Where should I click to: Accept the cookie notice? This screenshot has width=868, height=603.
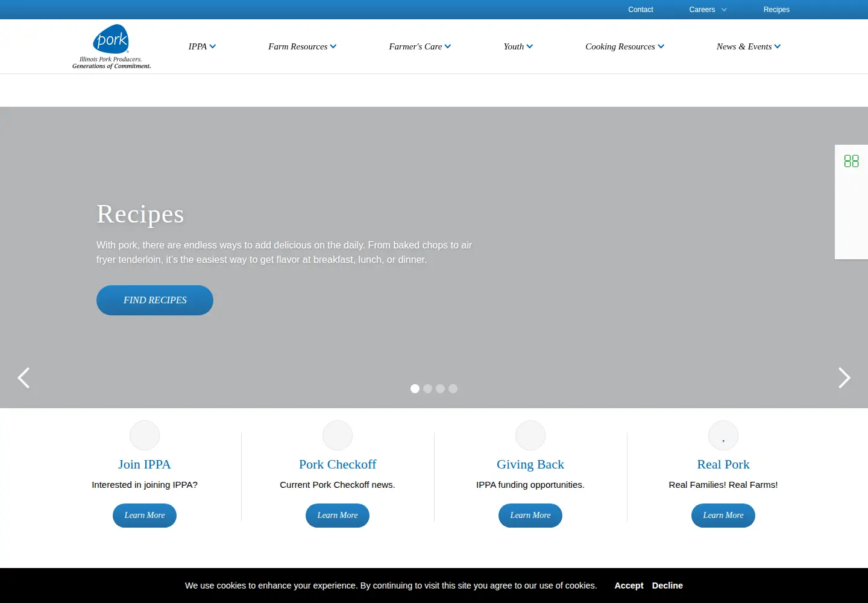[629, 586]
